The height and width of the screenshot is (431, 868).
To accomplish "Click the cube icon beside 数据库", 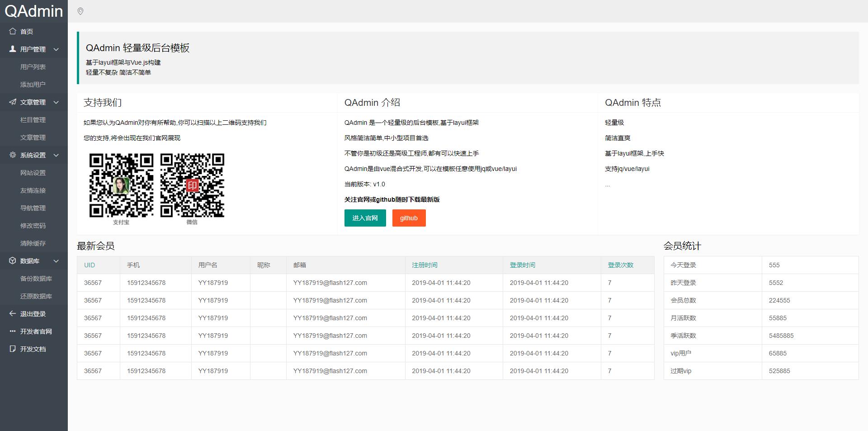I will tap(13, 260).
